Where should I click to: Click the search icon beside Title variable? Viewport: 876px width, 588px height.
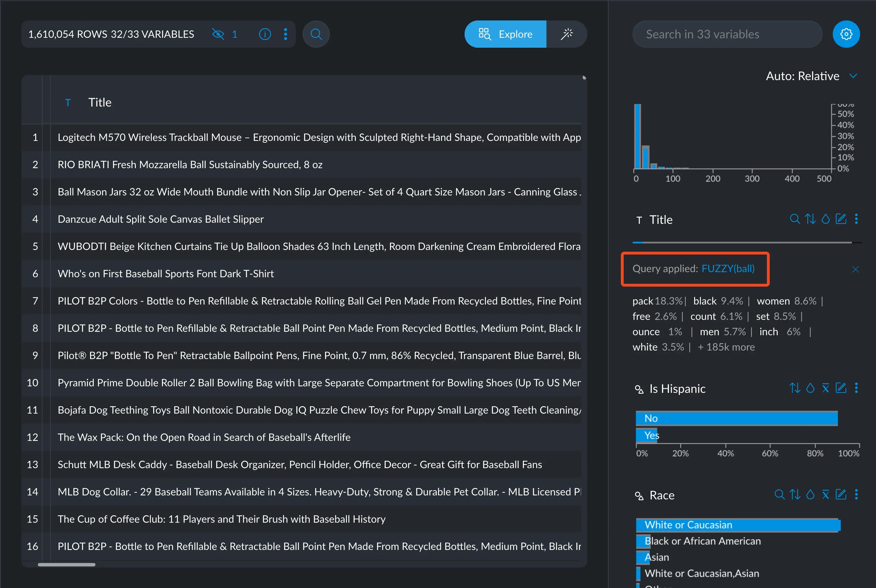(794, 219)
